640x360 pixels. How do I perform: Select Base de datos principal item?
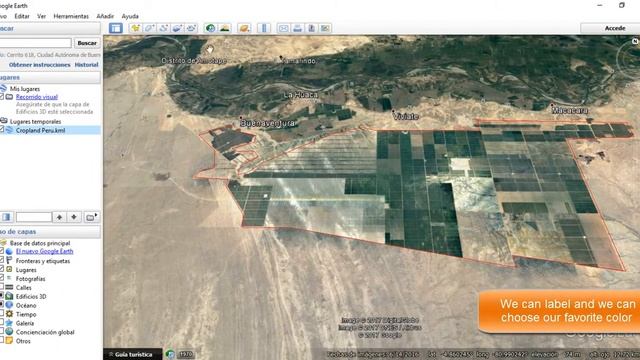[40, 243]
